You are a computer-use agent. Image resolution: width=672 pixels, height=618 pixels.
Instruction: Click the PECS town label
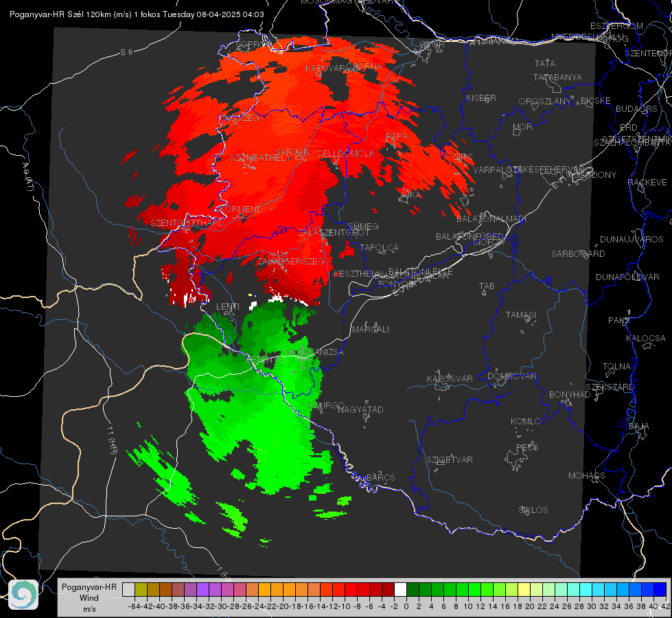pos(527,447)
